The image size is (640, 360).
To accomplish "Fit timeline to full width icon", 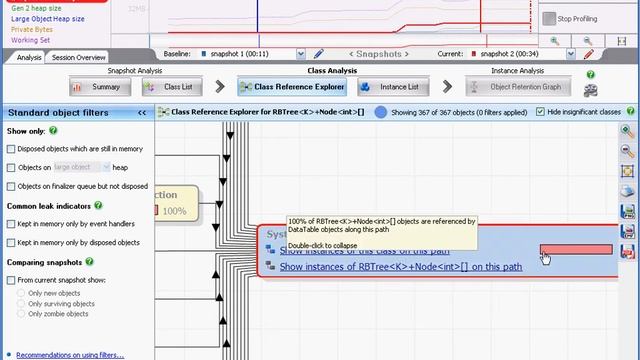I will (x=622, y=41).
